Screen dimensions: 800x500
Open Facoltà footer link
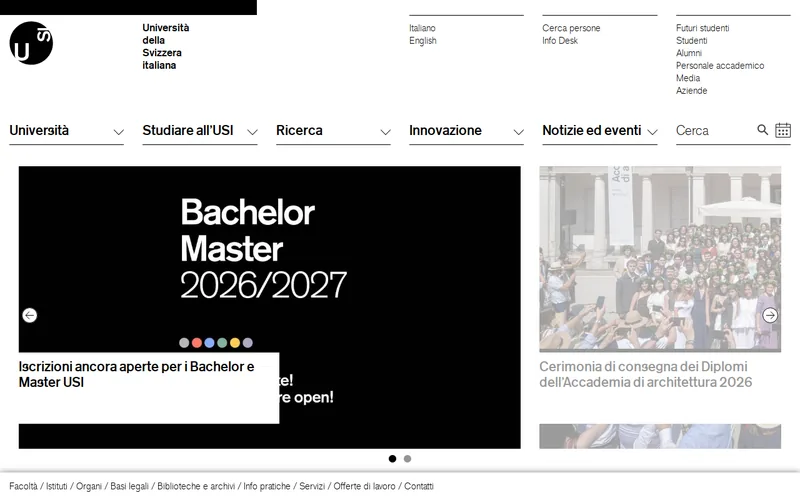pos(23,486)
